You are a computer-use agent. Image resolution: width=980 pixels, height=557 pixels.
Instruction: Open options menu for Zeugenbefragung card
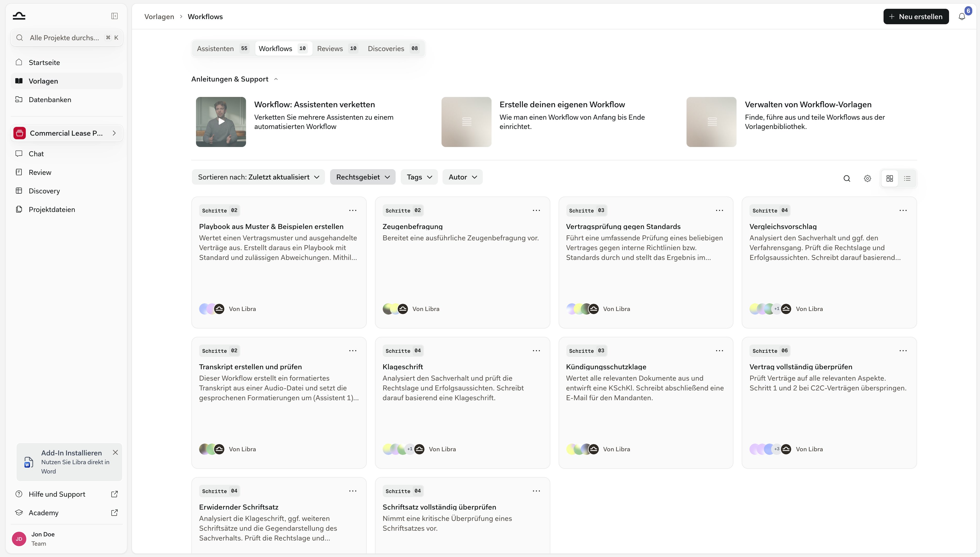(536, 210)
